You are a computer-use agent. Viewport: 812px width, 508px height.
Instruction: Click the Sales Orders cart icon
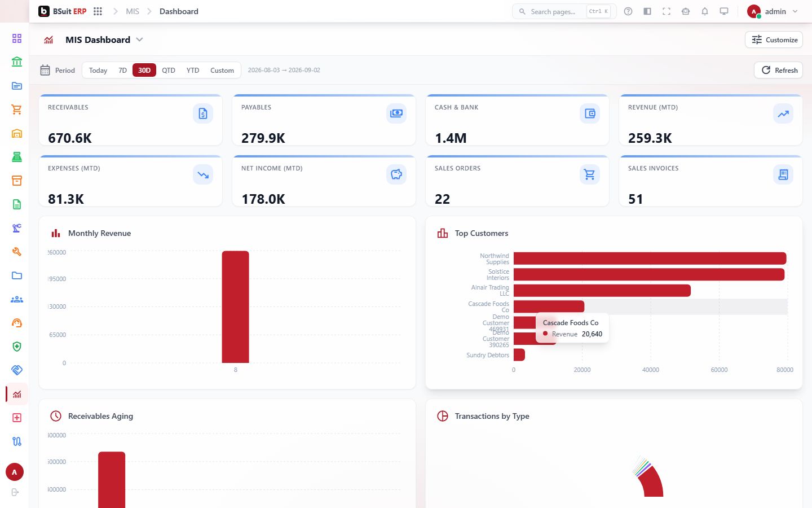tap(590, 174)
